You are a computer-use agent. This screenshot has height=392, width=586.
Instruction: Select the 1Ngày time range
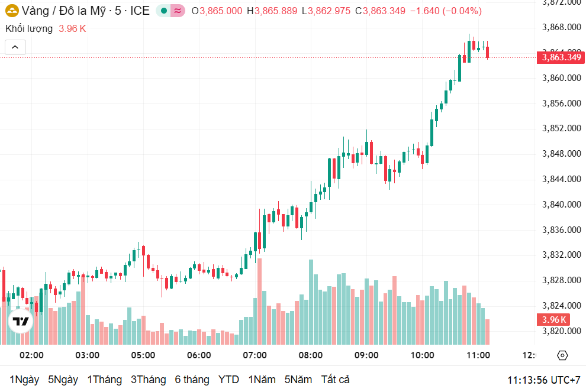pos(24,380)
